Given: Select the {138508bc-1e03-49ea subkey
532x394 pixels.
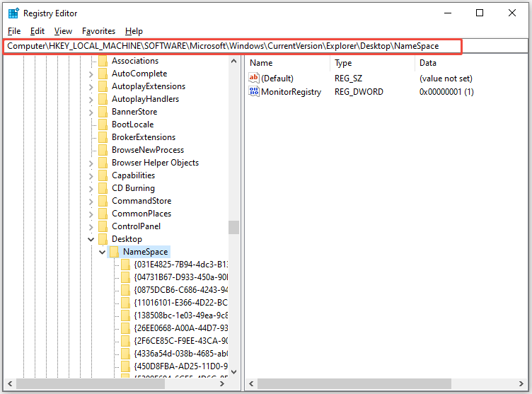Looking at the screenshot, I should pos(181,315).
